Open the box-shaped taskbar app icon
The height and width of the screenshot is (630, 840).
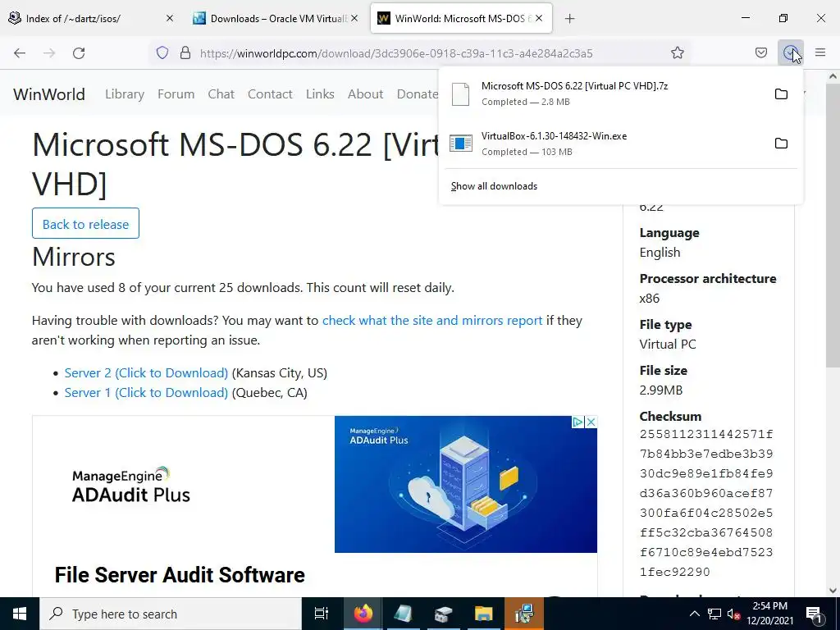click(443, 614)
